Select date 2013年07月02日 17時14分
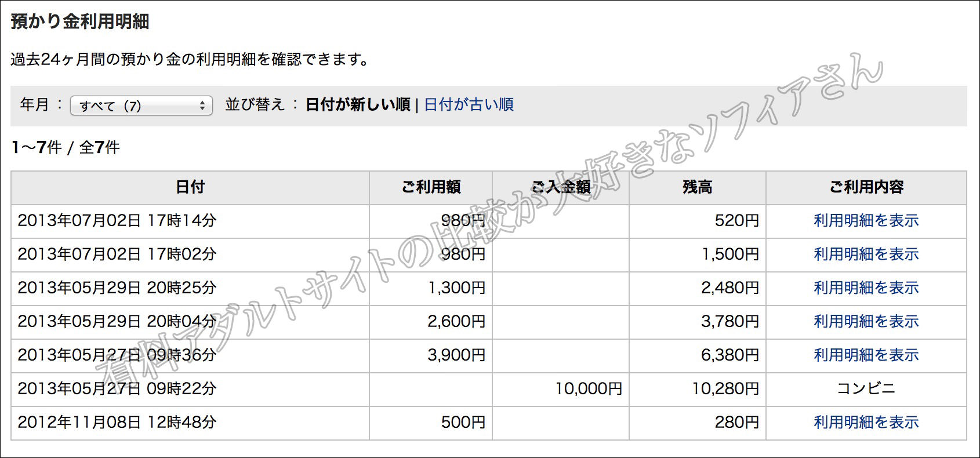980x458 pixels. 117,220
